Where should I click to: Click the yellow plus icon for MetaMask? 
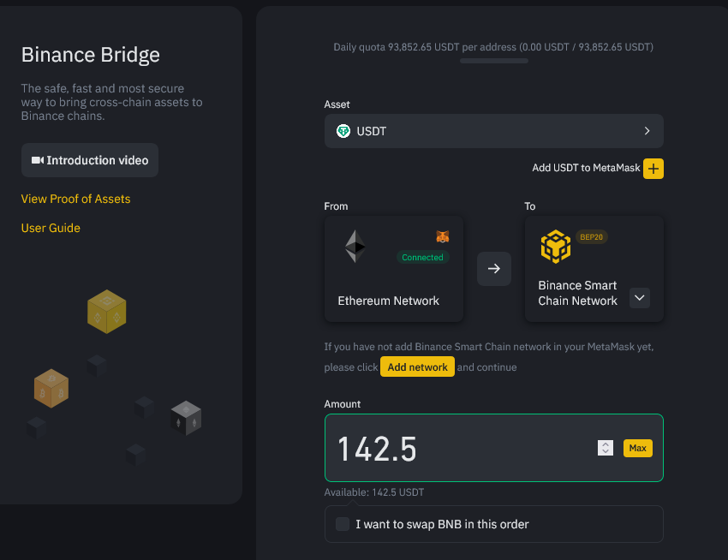pyautogui.click(x=653, y=169)
